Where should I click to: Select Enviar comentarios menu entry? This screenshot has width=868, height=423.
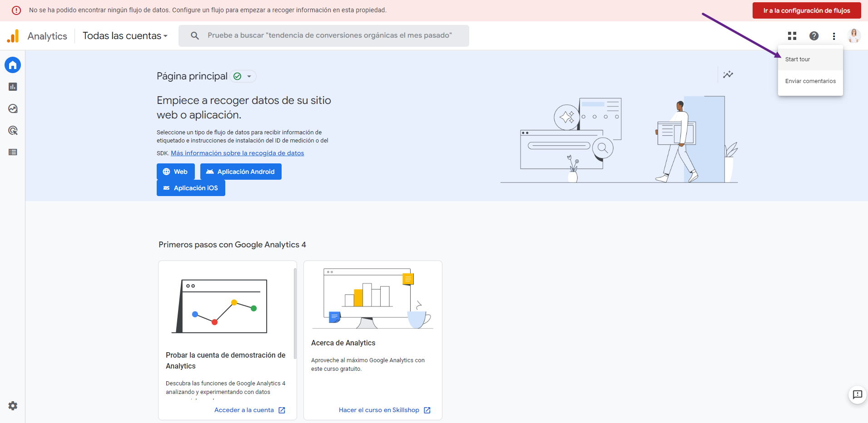pos(810,81)
